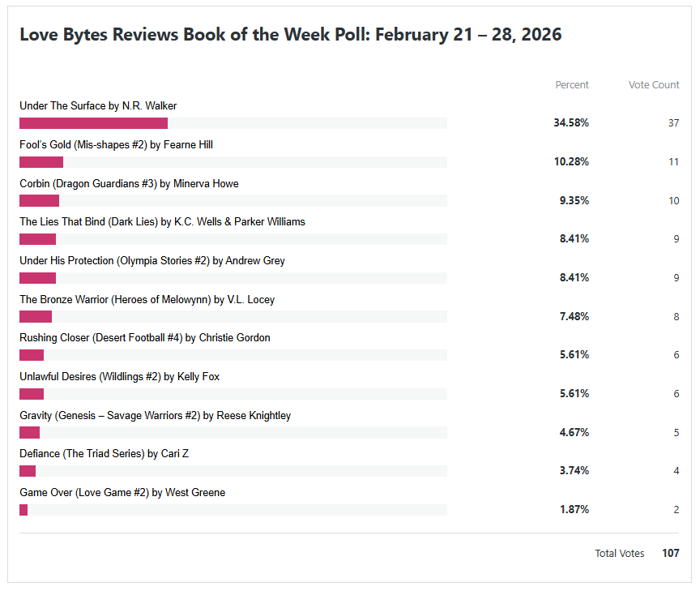Click the Total Votes label
Image resolution: width=700 pixels, height=591 pixels.
pos(620,554)
